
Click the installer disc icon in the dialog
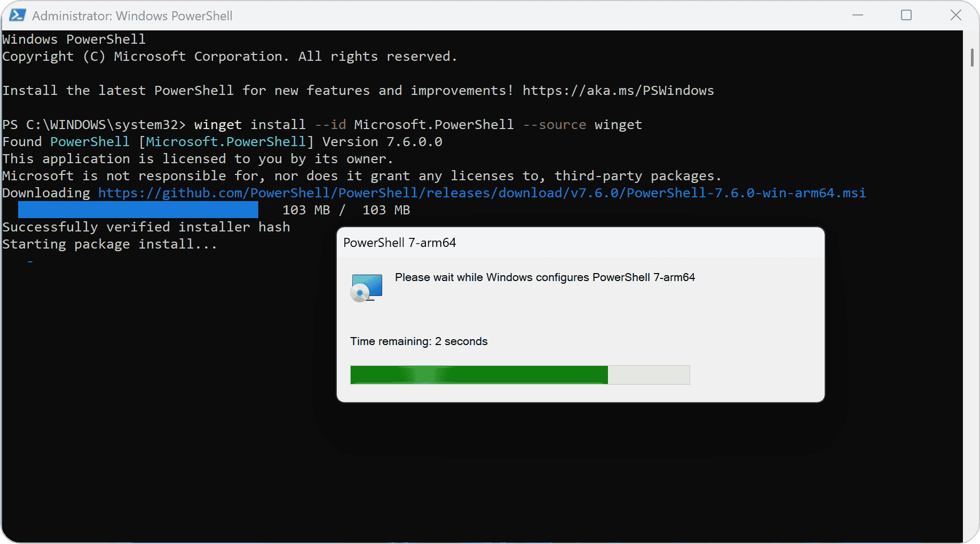[x=366, y=287]
